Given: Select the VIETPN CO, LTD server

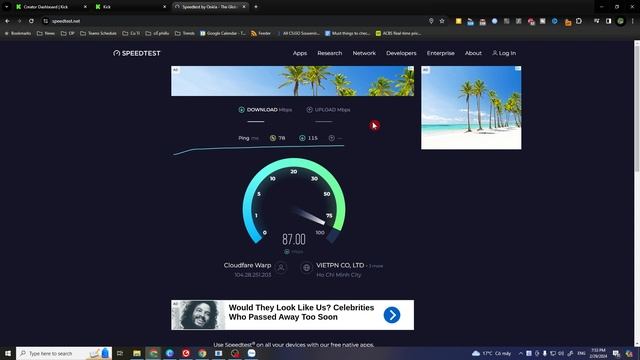Looking at the screenshot, I should click(x=340, y=265).
